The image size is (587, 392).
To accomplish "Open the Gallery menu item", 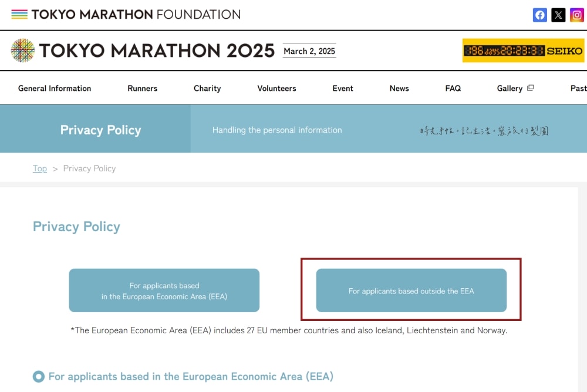I will tap(510, 89).
